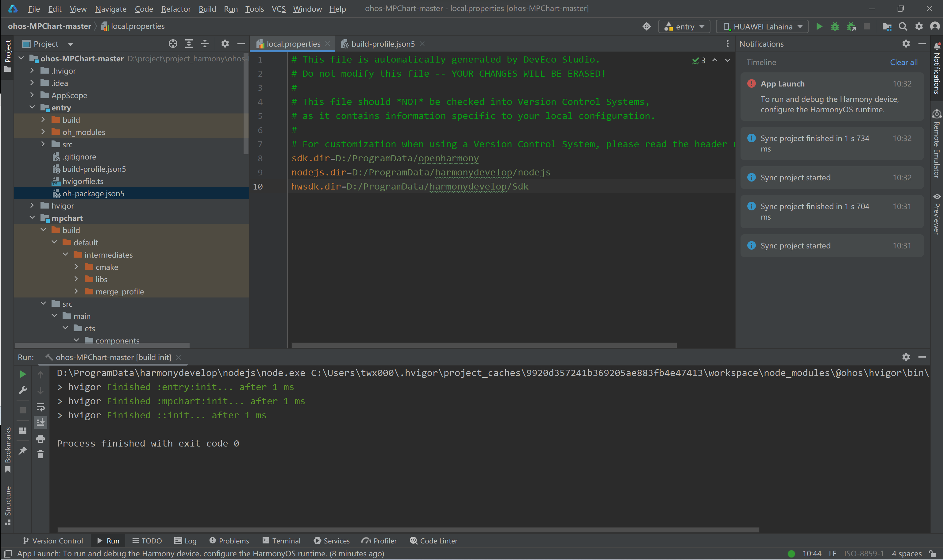This screenshot has height=560, width=943.
Task: Clear all notifications
Action: point(903,62)
